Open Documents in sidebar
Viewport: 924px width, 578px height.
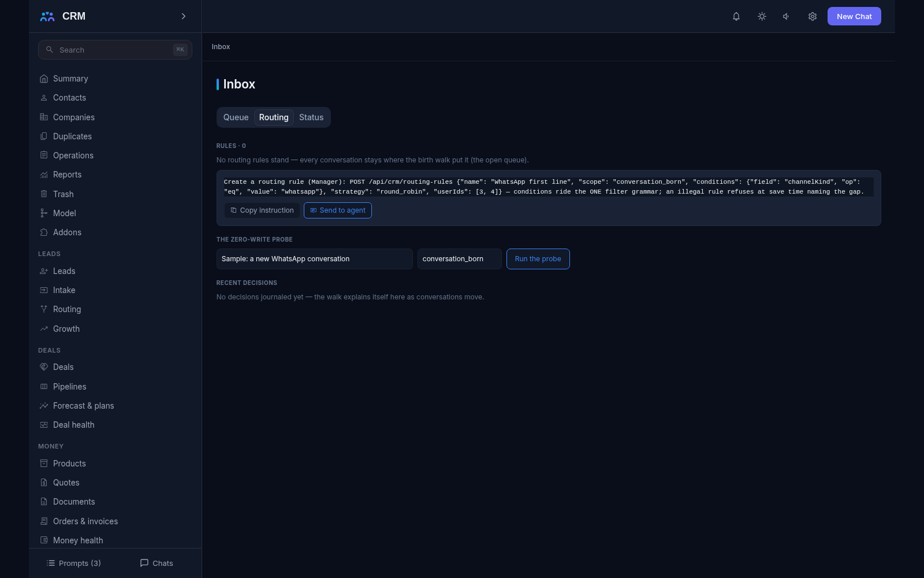[115, 502]
